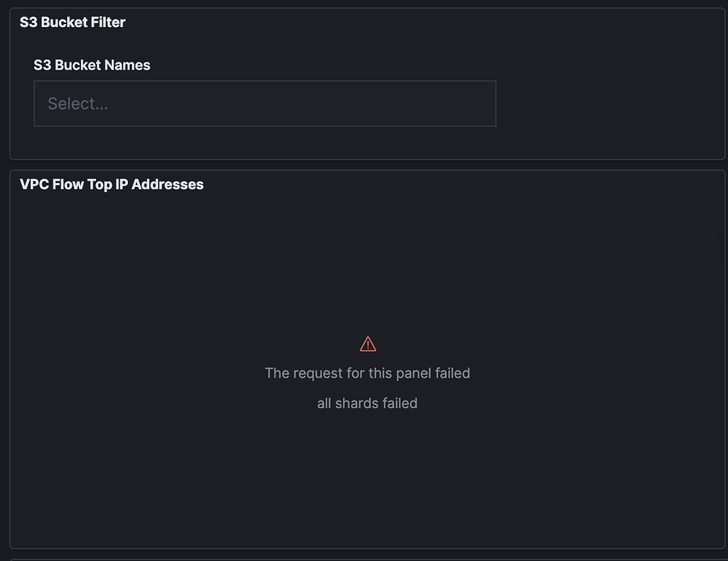Click the 'all shards failed' text
Screen dimensions: 728x561
(368, 403)
